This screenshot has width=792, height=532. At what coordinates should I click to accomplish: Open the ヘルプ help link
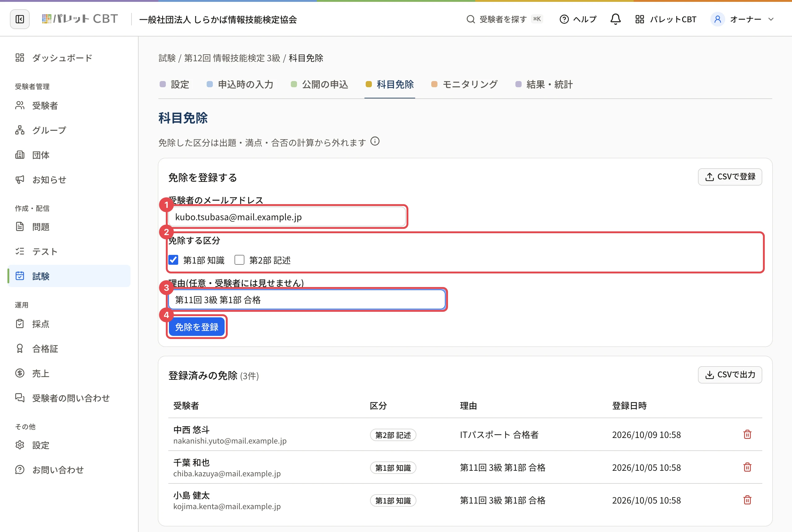point(578,19)
